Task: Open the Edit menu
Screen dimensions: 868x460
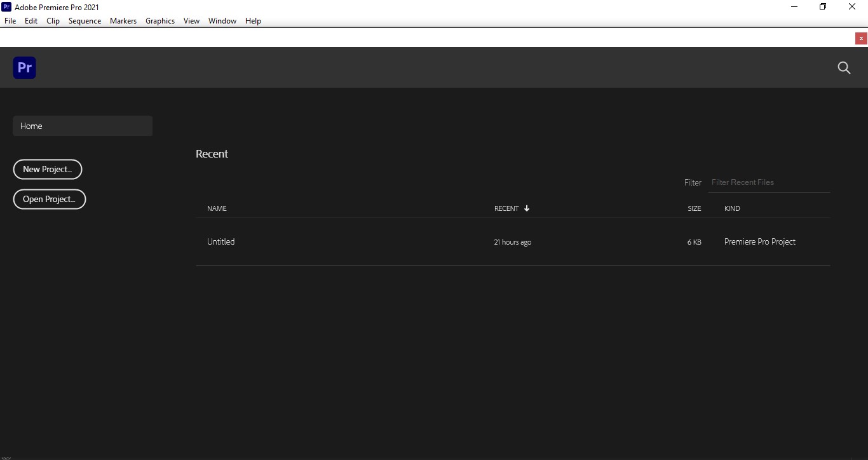Action: point(31,21)
